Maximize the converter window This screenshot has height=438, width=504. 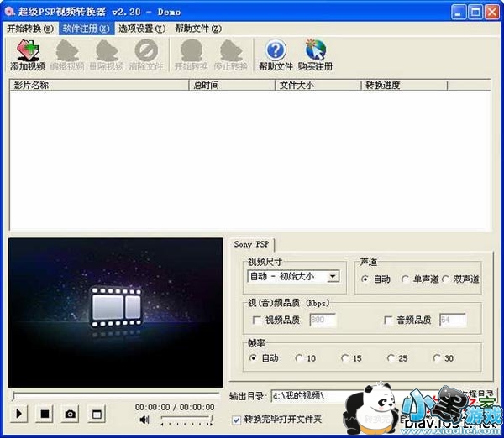tap(475, 13)
